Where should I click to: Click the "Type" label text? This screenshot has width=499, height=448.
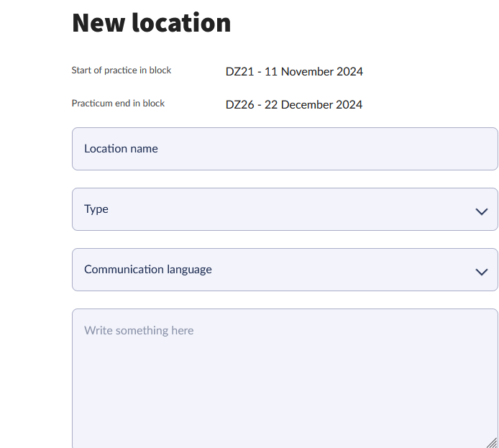(96, 209)
